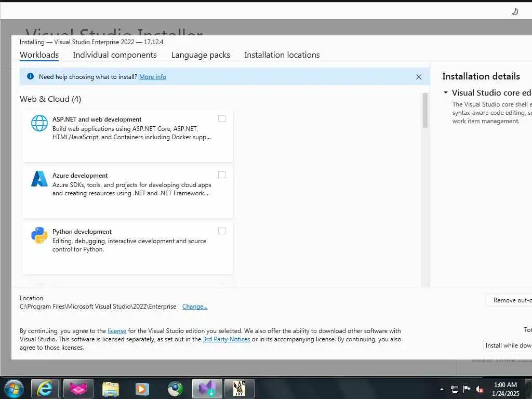532x399 pixels.
Task: Click the Azure development logo icon
Action: pos(39,179)
